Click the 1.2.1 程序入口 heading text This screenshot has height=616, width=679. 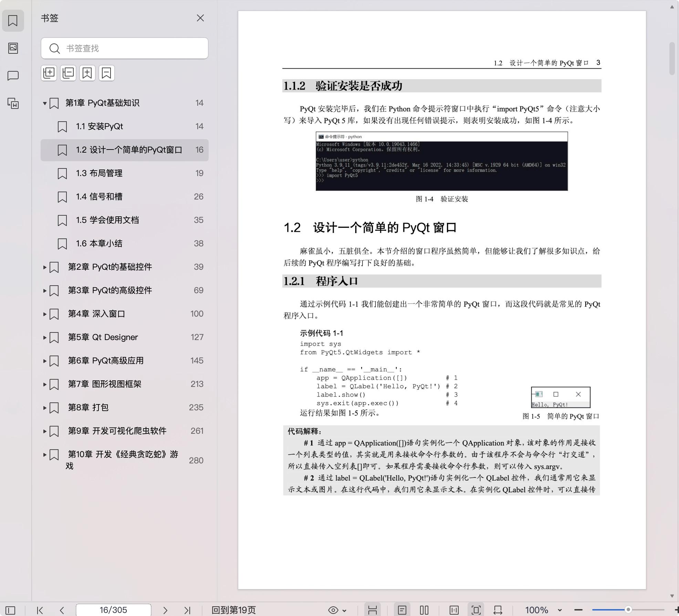tap(320, 281)
